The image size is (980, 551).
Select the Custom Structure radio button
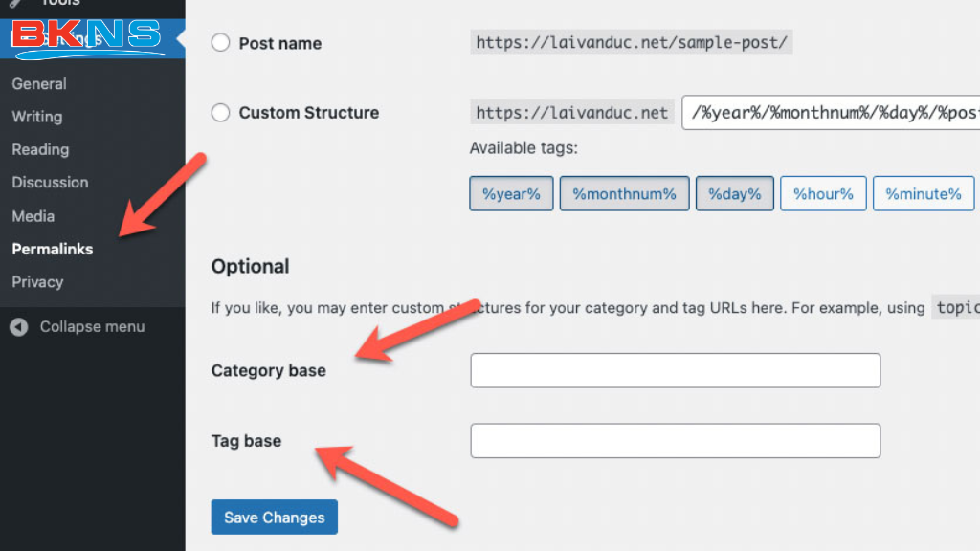pos(221,113)
